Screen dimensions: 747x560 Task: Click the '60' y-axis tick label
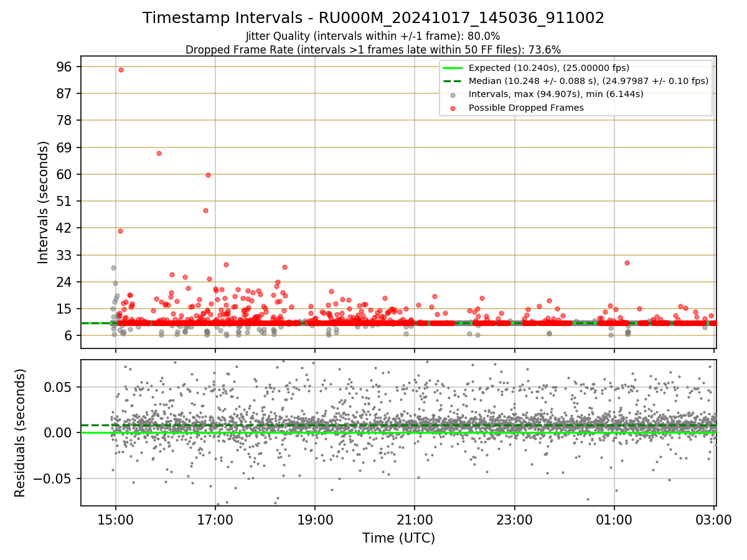[x=65, y=174]
